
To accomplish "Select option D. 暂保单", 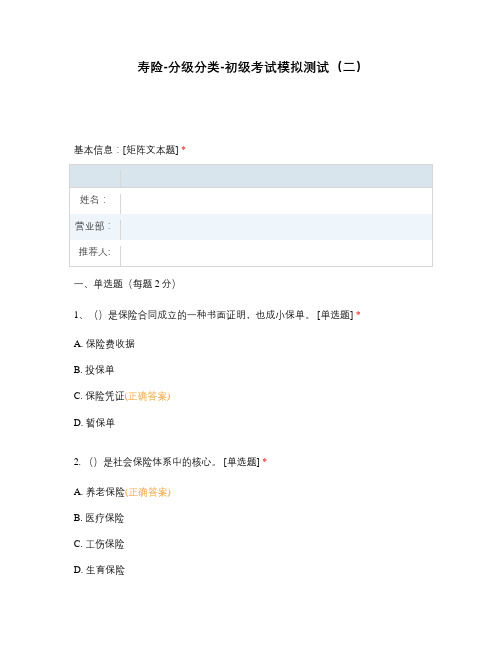I will [94, 423].
